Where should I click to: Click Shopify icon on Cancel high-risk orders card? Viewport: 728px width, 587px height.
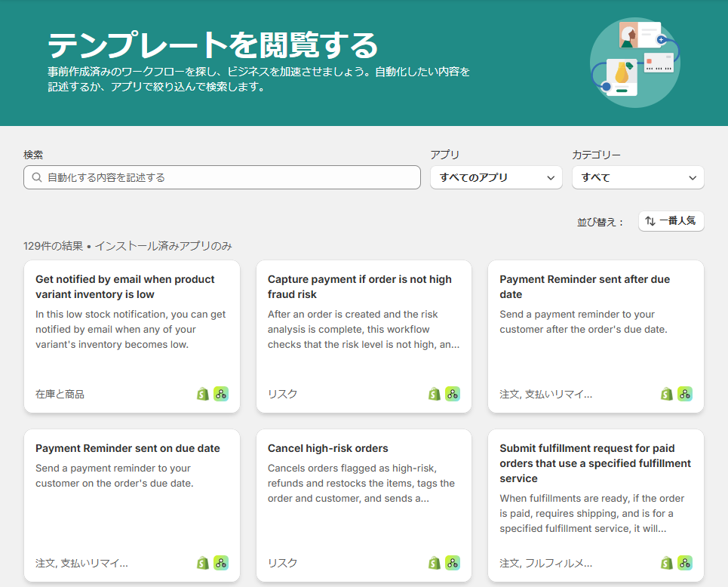tap(435, 563)
